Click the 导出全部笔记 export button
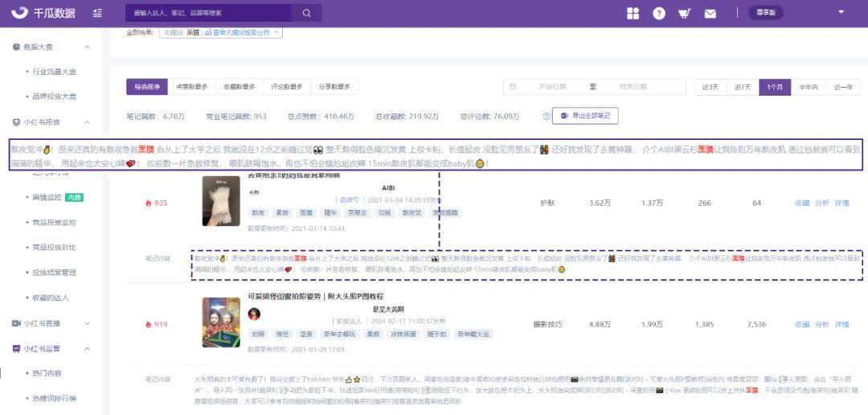This screenshot has width=868, height=415. (585, 117)
